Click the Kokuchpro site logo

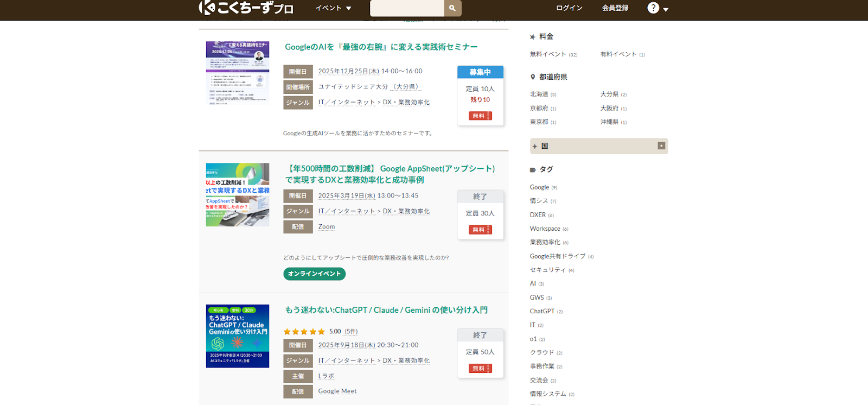[x=246, y=8]
